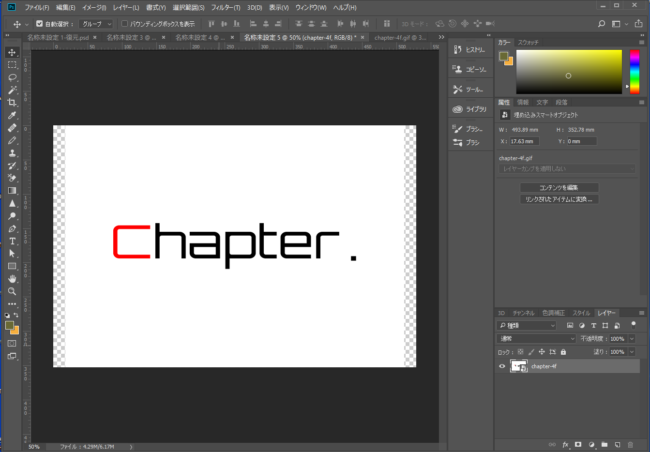Switch to the チャンネル tab
Viewport: 650px width, 452px height.
coord(524,313)
